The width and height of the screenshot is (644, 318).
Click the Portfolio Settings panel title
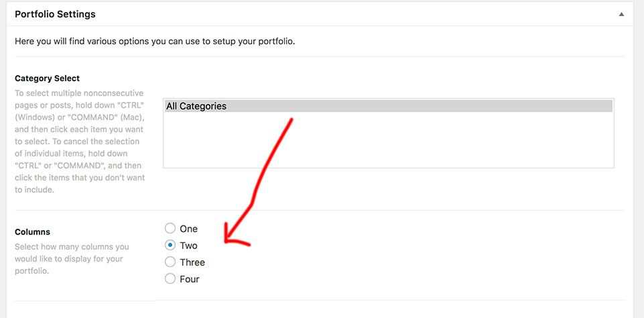click(x=55, y=14)
